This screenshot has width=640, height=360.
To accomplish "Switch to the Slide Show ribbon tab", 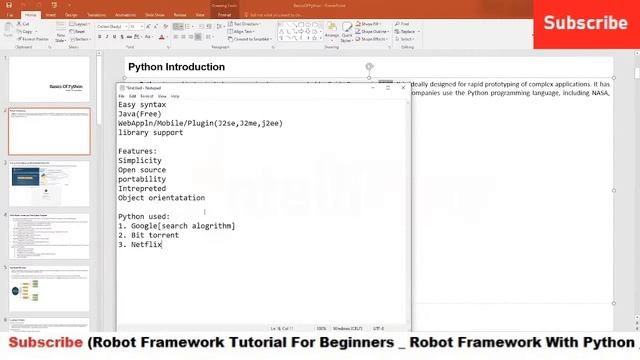I will click(155, 15).
